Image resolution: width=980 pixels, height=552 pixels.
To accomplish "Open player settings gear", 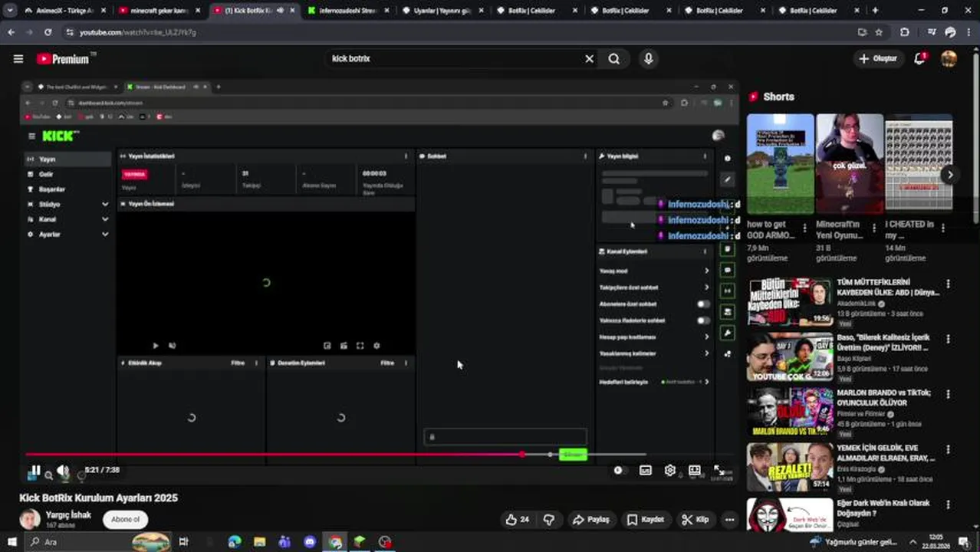I will tap(670, 471).
